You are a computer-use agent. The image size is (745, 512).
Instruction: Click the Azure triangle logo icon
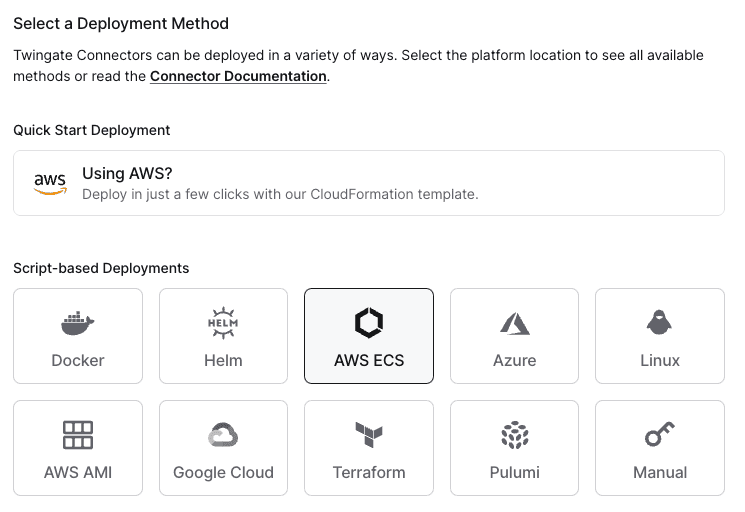click(514, 323)
